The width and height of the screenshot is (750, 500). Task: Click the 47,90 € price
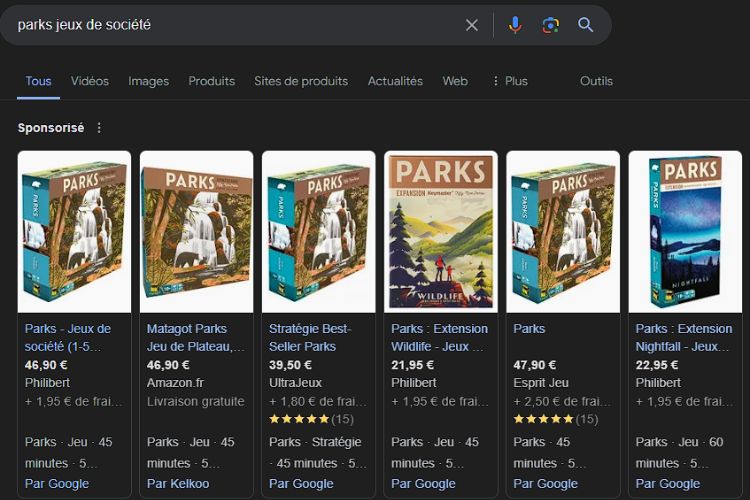click(535, 365)
